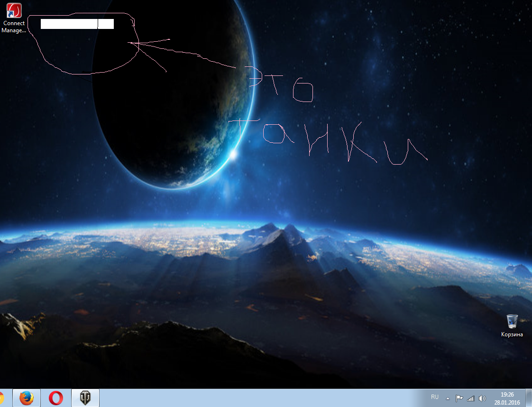532x407 pixels.
Task: Click the white rectangle on the desktop
Action: tap(77, 24)
